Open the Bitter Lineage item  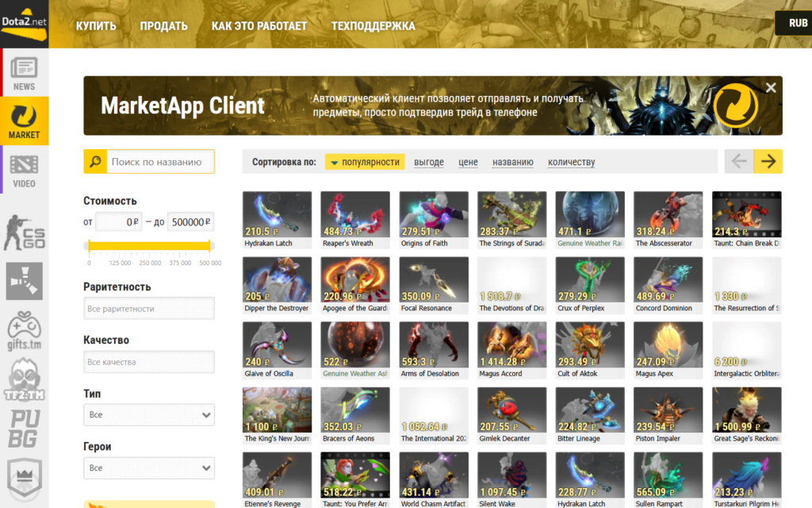tap(590, 416)
